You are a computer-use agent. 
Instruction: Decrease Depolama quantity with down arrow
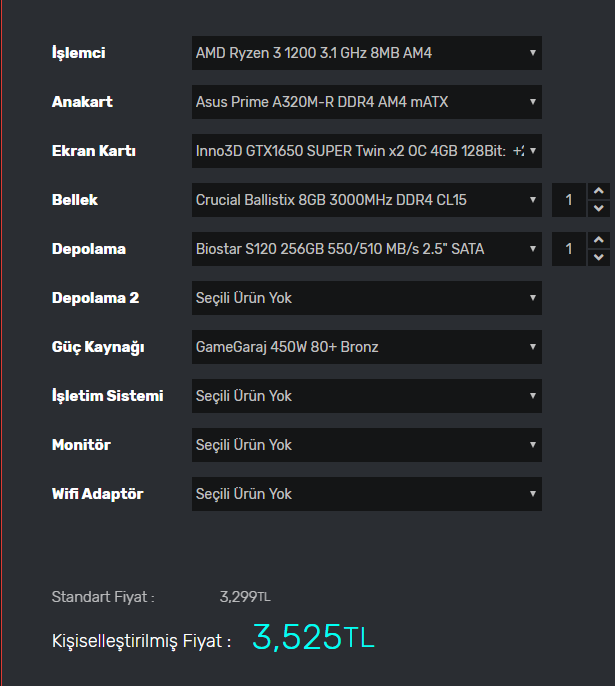[599, 257]
